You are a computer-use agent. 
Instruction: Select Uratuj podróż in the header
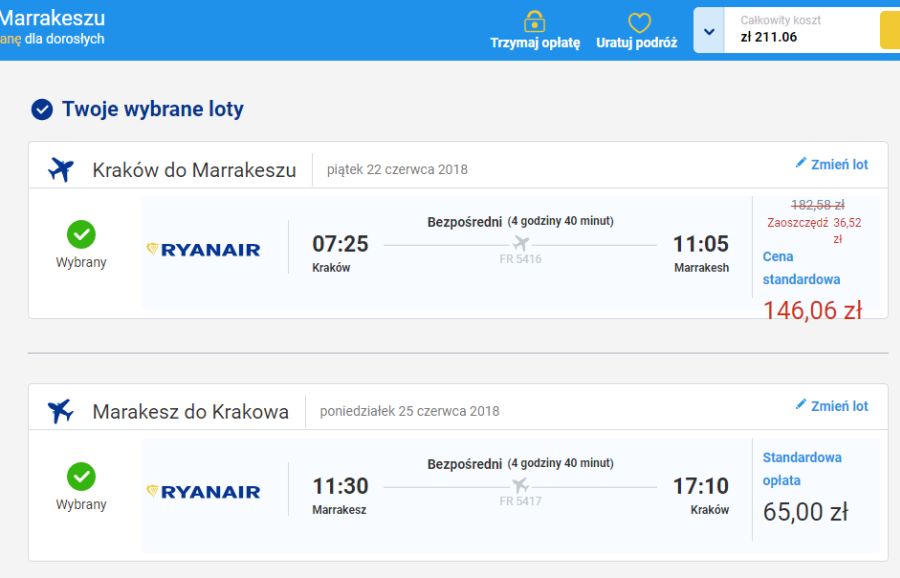point(637,42)
